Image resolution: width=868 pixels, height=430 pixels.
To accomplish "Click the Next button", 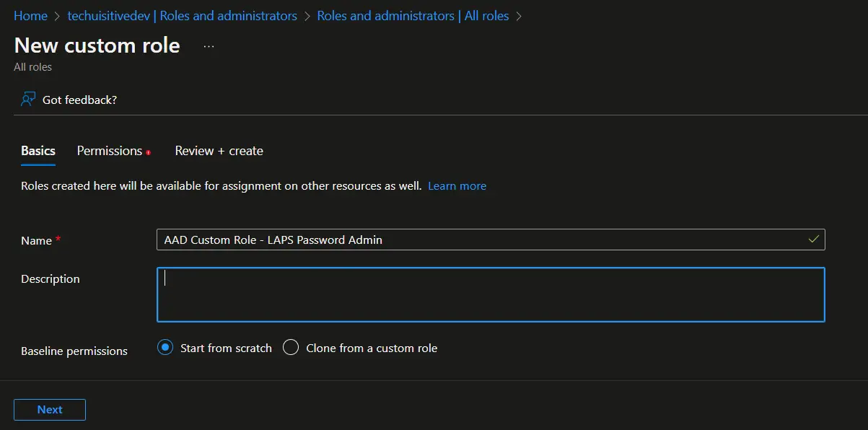I will [49, 409].
